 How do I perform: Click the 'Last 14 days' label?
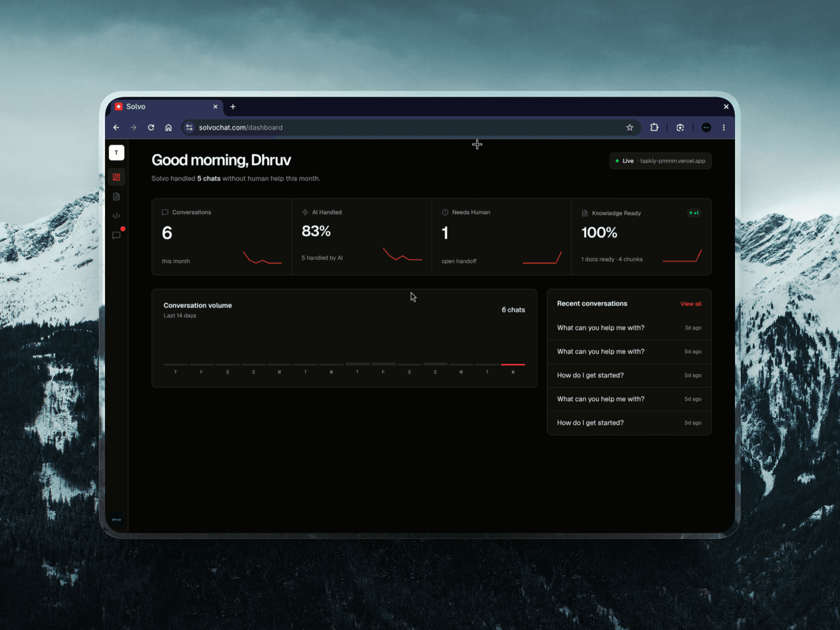point(180,316)
